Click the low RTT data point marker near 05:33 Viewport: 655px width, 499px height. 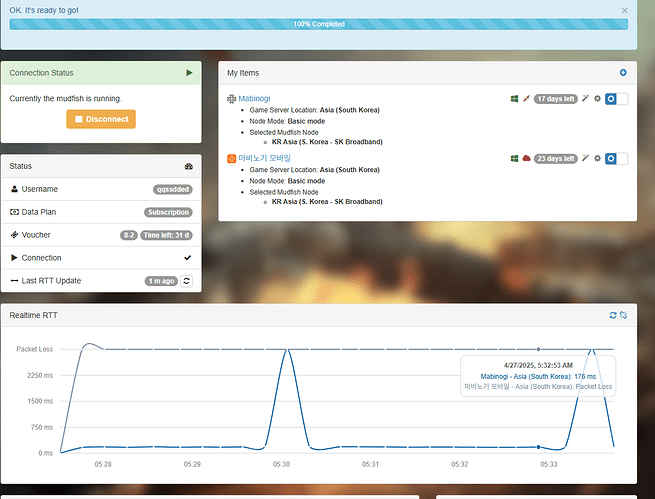tap(538, 447)
